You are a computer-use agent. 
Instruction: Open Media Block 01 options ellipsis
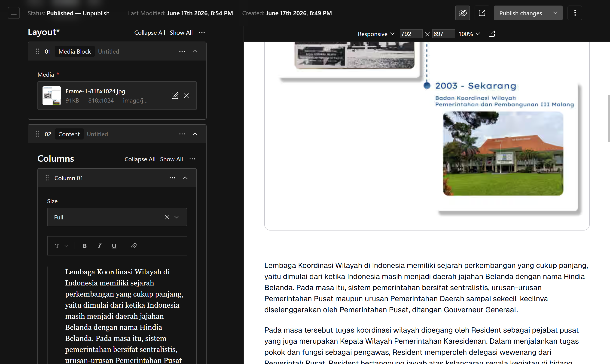pyautogui.click(x=182, y=51)
